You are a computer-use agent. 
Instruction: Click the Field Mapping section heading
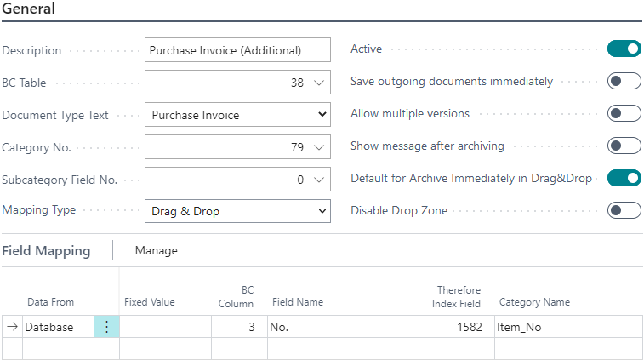pyautogui.click(x=46, y=250)
